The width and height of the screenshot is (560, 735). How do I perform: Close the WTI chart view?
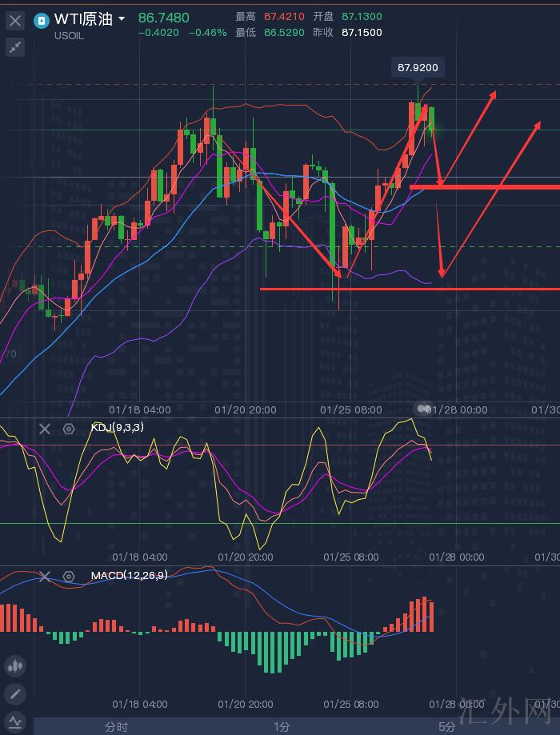15,21
